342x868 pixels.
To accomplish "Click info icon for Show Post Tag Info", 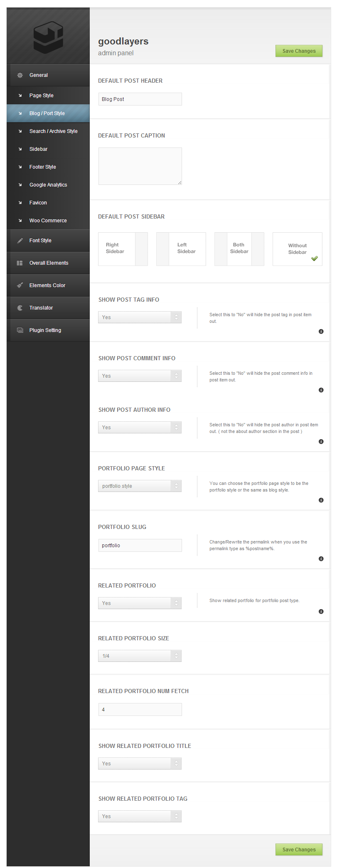I will click(x=321, y=332).
